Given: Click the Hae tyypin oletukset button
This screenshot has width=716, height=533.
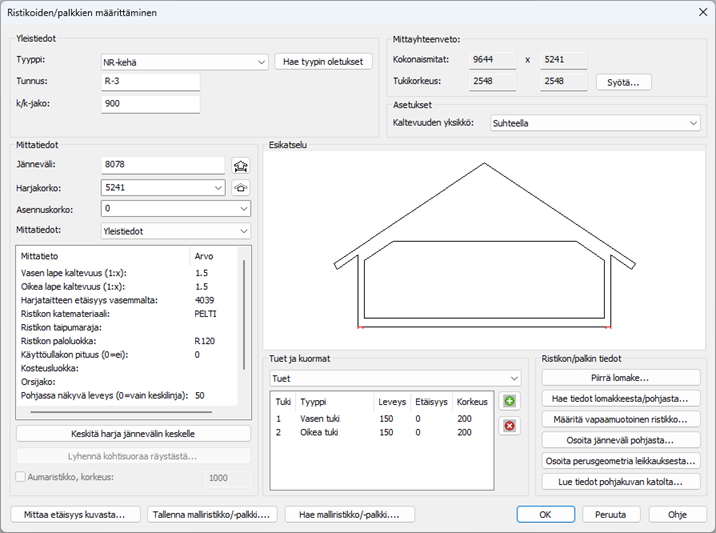Looking at the screenshot, I should pos(323,62).
